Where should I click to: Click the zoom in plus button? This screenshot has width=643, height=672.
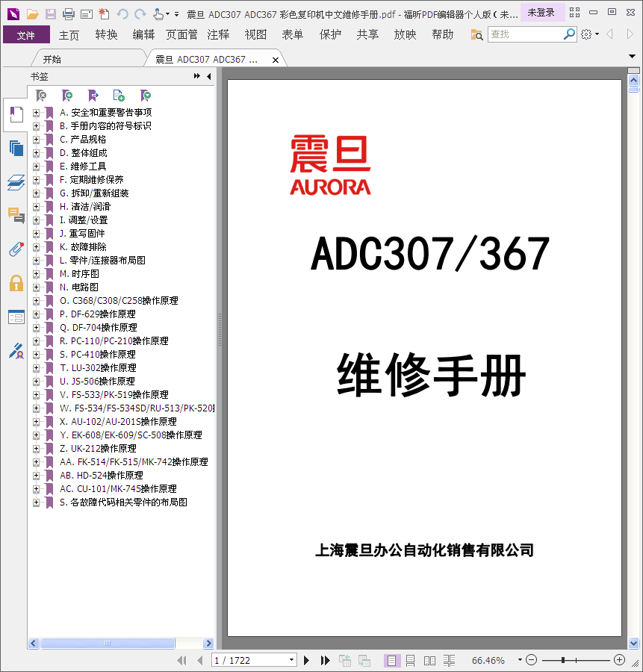(x=619, y=660)
